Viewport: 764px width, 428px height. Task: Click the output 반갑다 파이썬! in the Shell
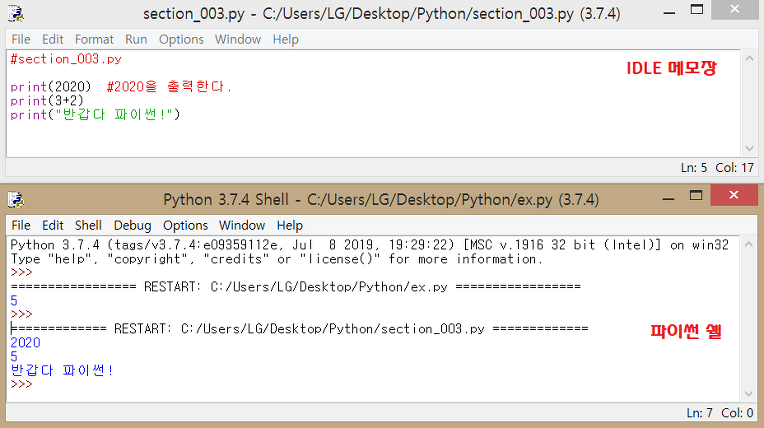coord(61,370)
